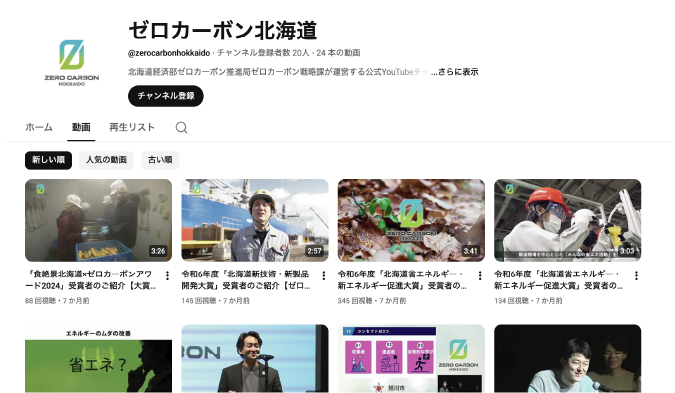Open the 2:57 helmet man video thumbnail
675x393 pixels.
pyautogui.click(x=255, y=220)
